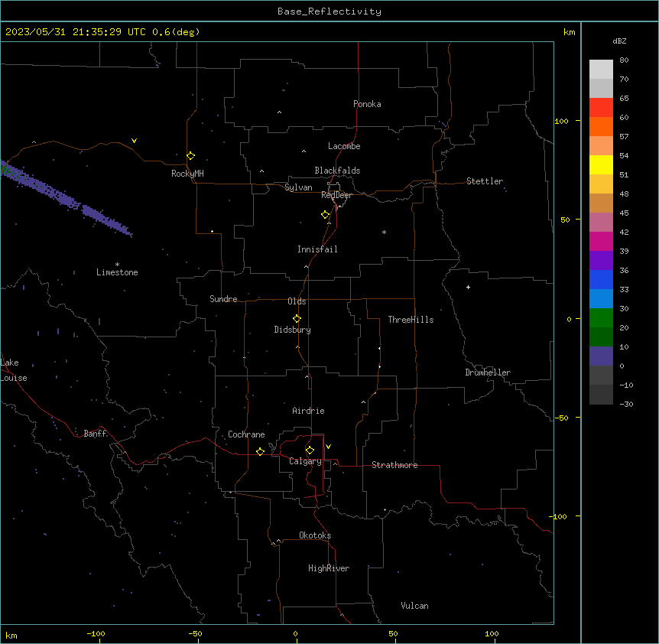
Task: Click the Blackfalds label
Action: (337, 171)
